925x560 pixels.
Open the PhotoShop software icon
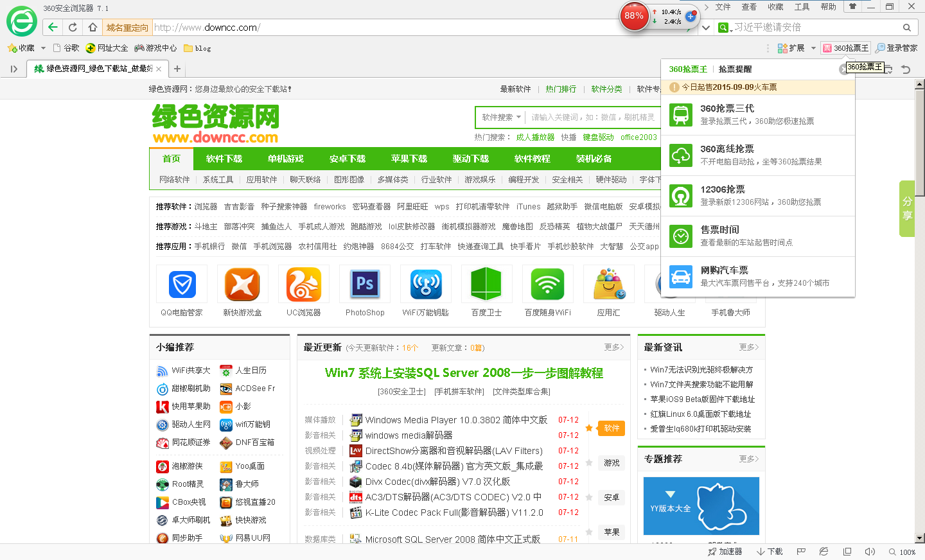click(x=365, y=284)
